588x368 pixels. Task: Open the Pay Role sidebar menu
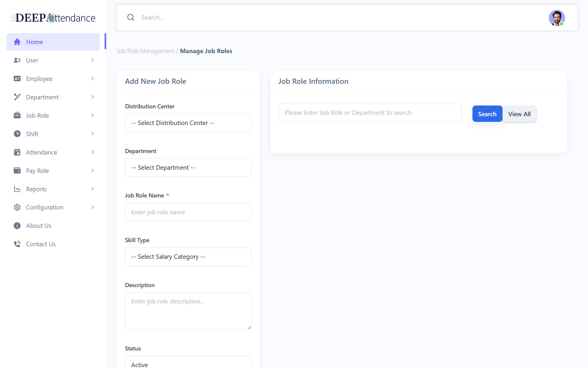click(53, 171)
